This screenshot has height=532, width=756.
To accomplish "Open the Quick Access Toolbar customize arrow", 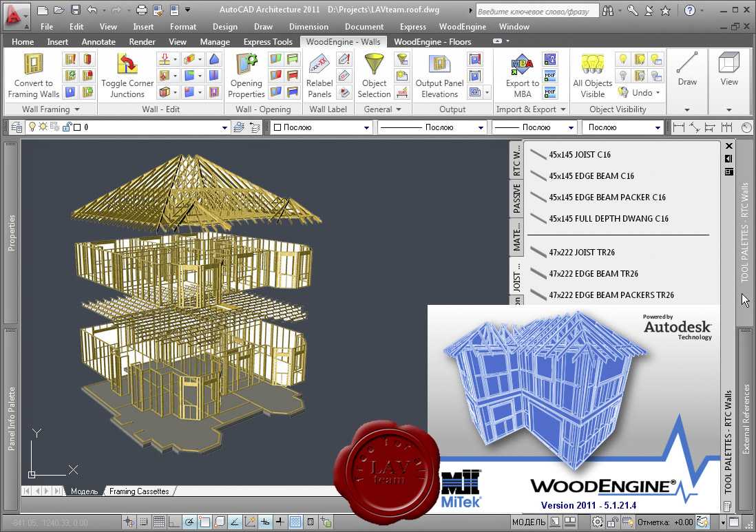I will coord(187,10).
